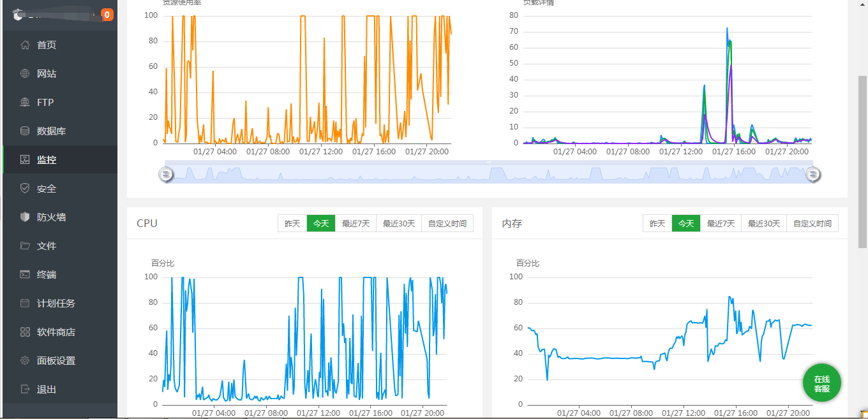The height and width of the screenshot is (419, 868).
Task: Click the monitor chart icon beside 监控
Action: (25, 159)
